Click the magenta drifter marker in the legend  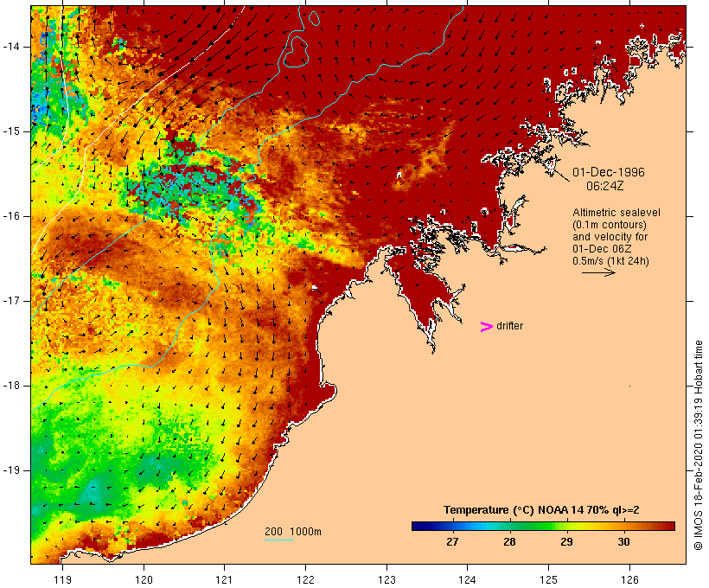[486, 327]
